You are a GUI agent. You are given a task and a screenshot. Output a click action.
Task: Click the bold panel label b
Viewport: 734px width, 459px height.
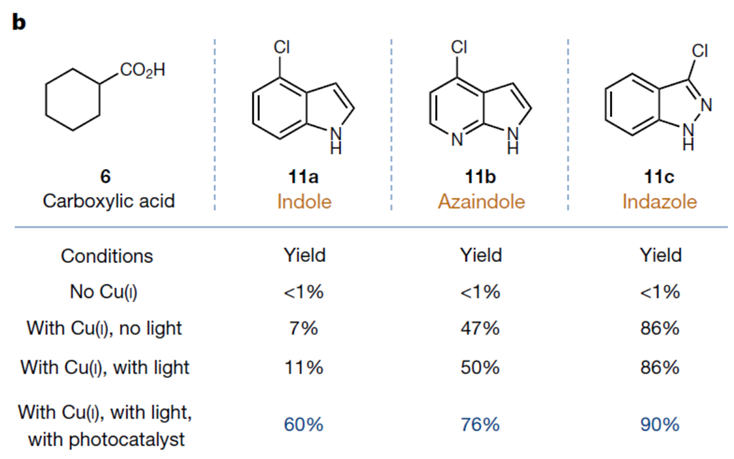(x=19, y=22)
